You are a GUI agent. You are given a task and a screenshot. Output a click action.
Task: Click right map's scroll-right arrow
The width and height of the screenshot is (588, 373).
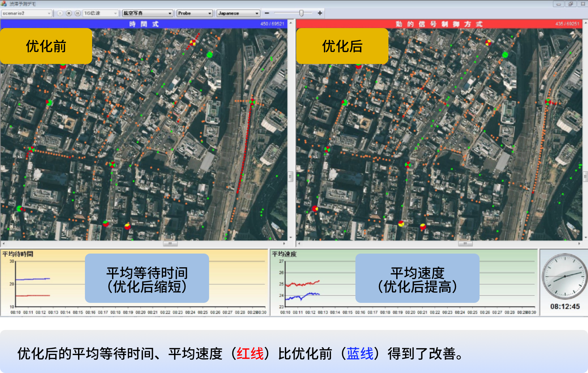click(579, 243)
